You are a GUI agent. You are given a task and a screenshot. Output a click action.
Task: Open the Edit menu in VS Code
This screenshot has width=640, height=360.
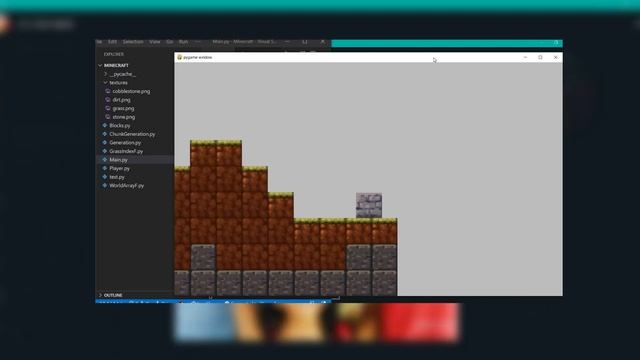pos(112,42)
